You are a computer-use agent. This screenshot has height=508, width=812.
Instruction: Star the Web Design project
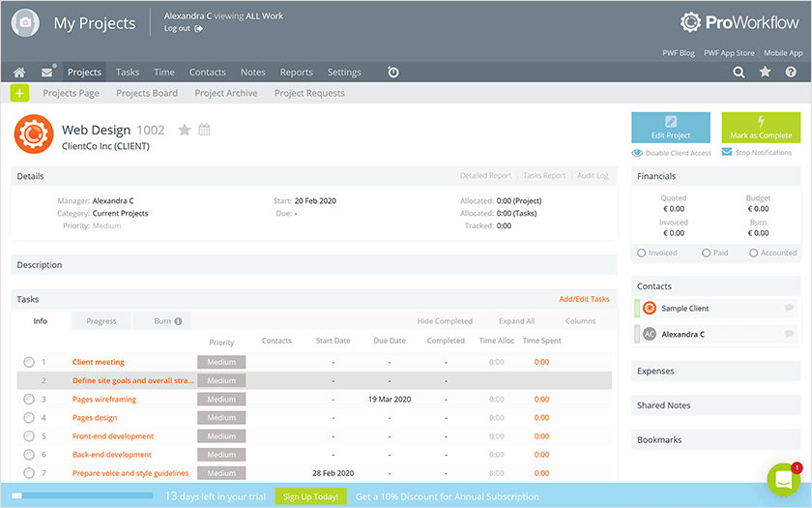pos(185,130)
